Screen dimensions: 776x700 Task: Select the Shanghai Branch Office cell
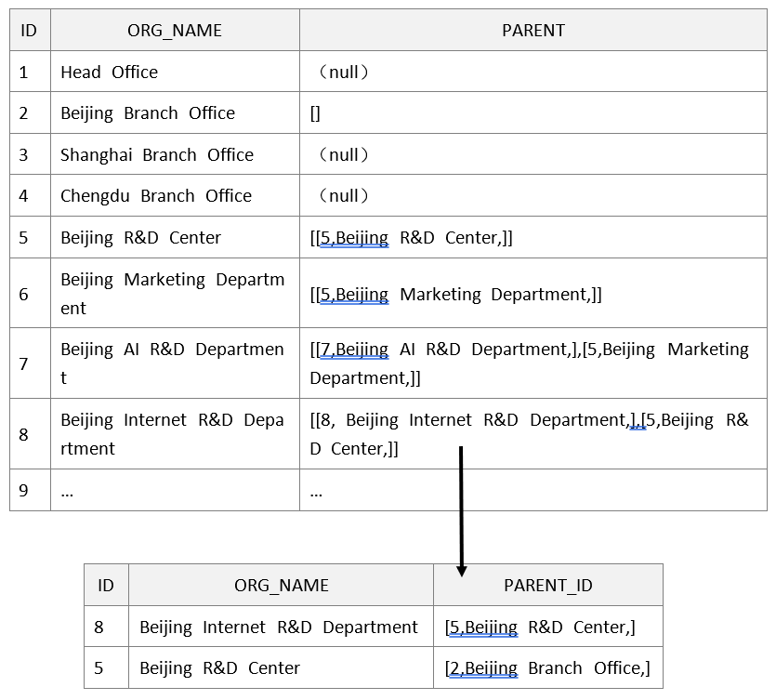pos(157,155)
